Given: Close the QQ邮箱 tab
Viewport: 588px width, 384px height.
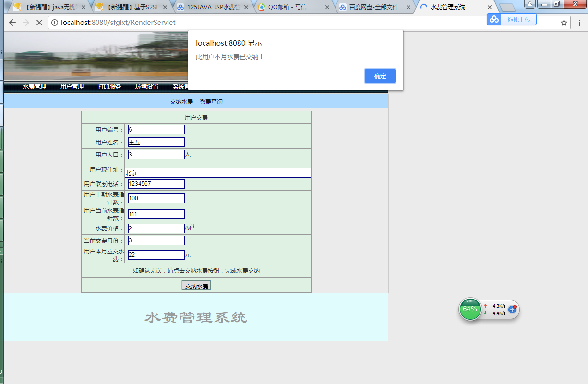Looking at the screenshot, I should coord(327,7).
